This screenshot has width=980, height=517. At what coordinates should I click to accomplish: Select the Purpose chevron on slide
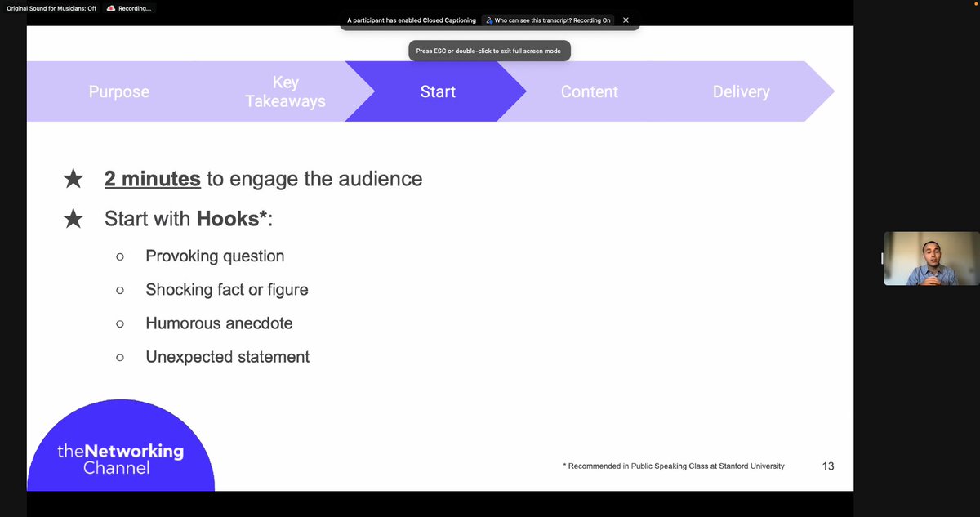pos(119,91)
